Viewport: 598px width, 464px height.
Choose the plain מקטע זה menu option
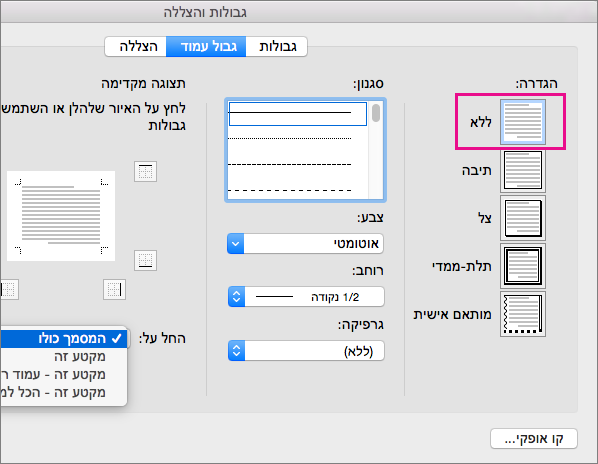(x=63, y=357)
